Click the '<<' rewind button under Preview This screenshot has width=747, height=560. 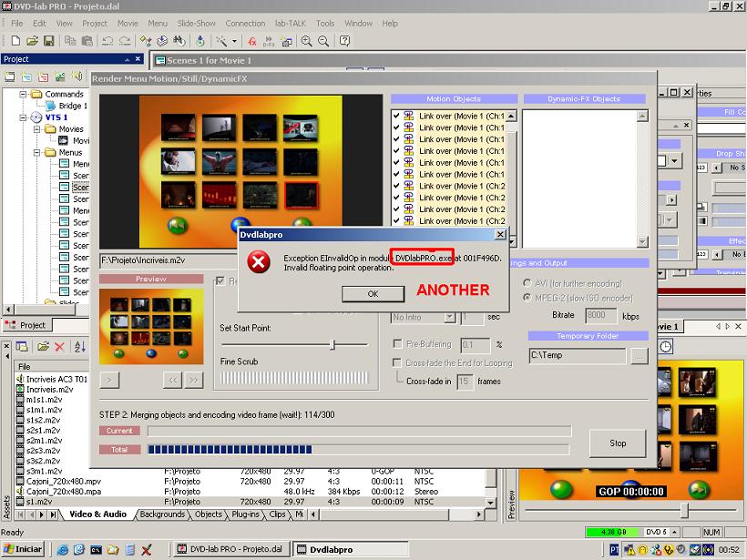point(172,380)
